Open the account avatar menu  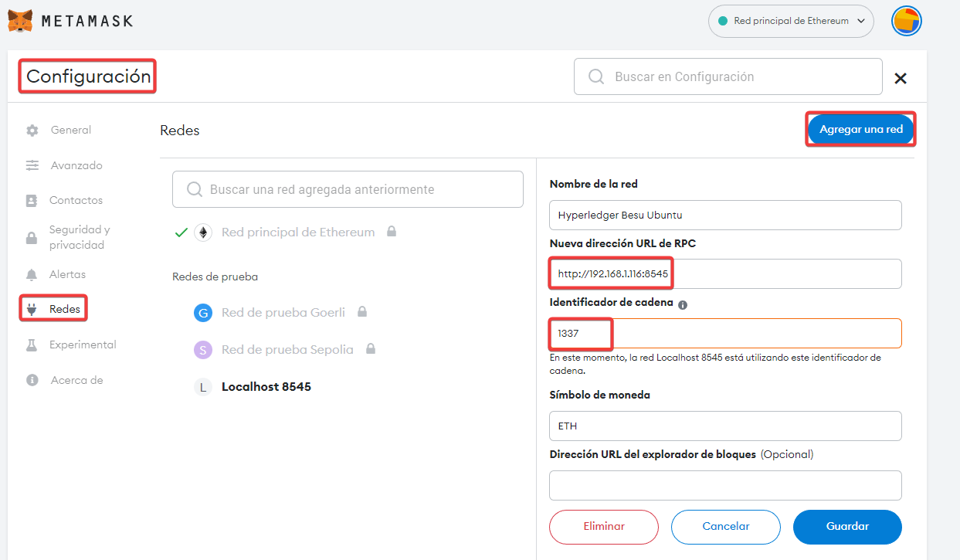click(x=906, y=21)
